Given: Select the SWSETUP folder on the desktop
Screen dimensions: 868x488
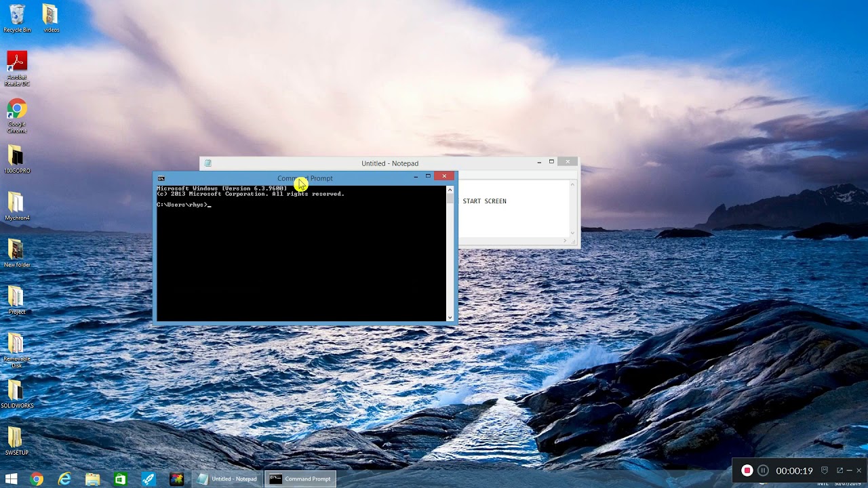Looking at the screenshot, I should pyautogui.click(x=17, y=441).
